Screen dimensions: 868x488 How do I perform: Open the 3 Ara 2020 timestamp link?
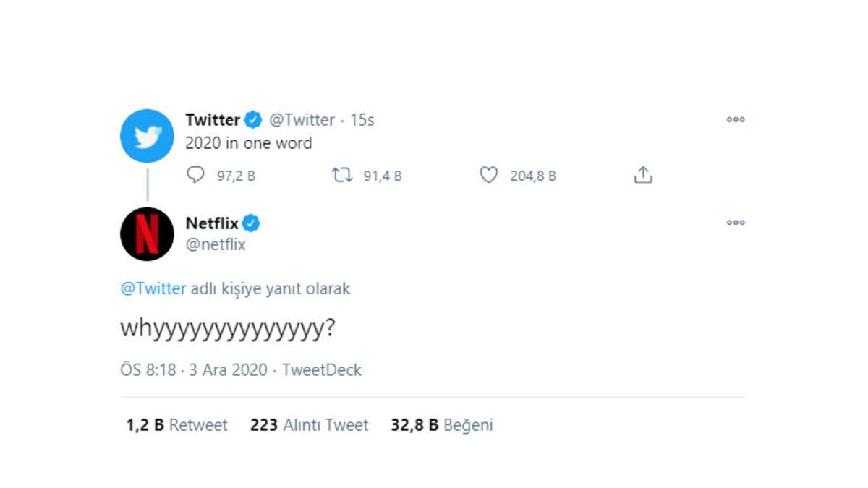pyautogui.click(x=229, y=369)
